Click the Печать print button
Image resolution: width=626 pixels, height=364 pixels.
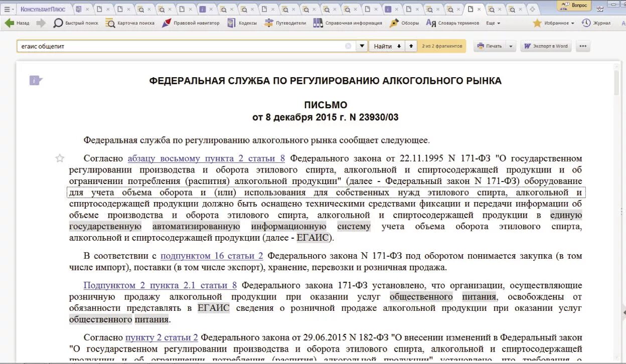click(489, 46)
